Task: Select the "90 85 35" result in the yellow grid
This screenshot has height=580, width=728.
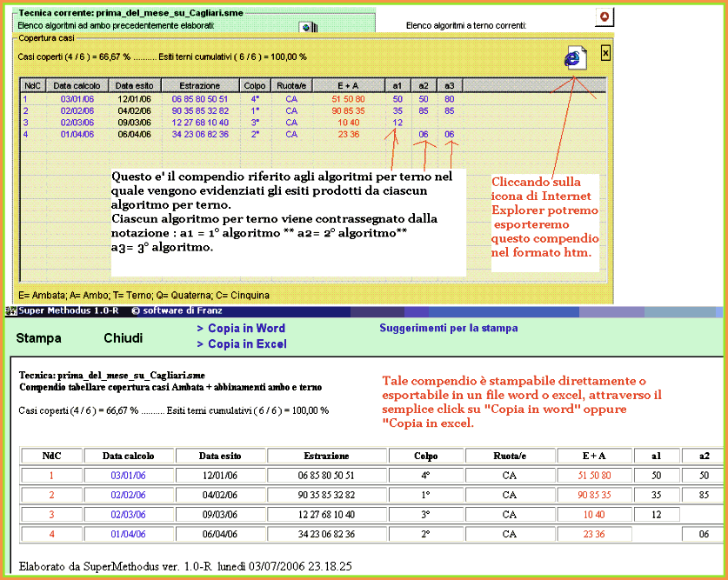Action: [348, 111]
